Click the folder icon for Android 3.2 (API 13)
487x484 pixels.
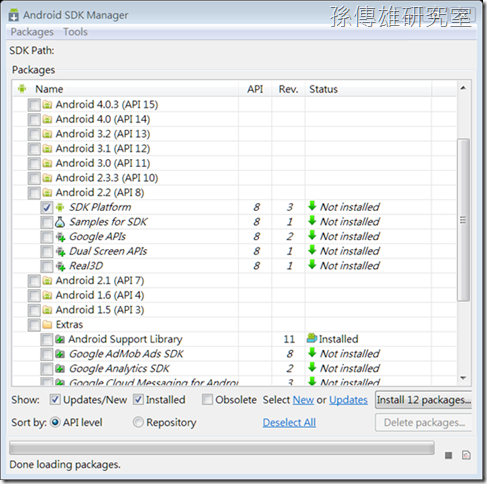click(47, 134)
